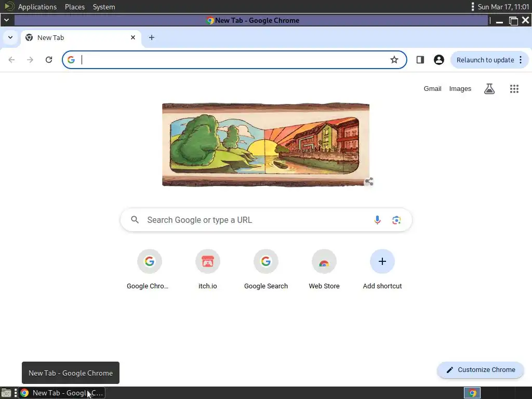
Task: Click the Search Google or type a URL box
Action: (266, 220)
